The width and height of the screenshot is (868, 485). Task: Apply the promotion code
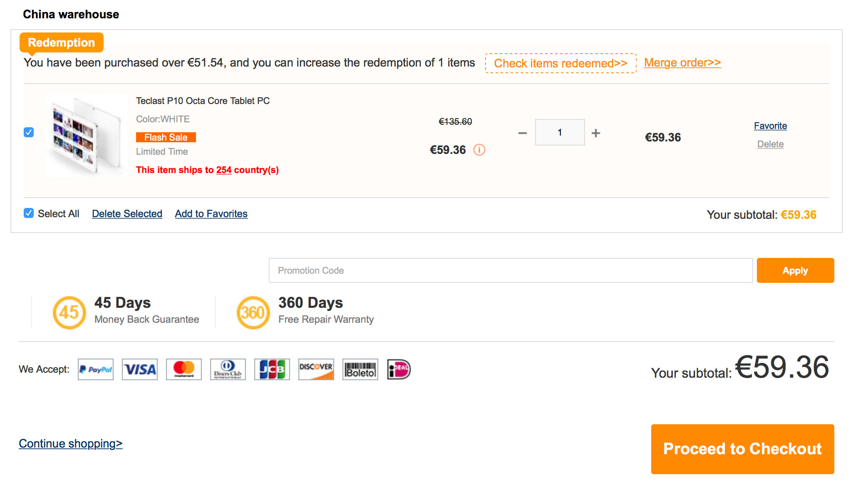coord(795,270)
